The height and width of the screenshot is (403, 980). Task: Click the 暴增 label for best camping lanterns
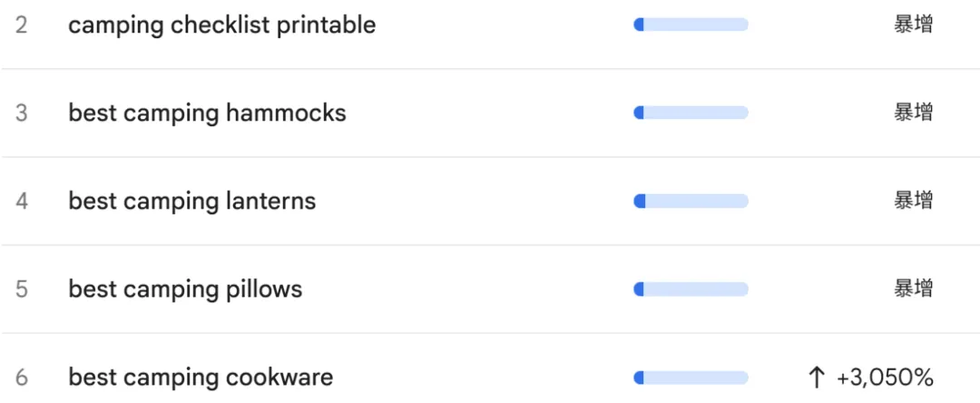[913, 201]
